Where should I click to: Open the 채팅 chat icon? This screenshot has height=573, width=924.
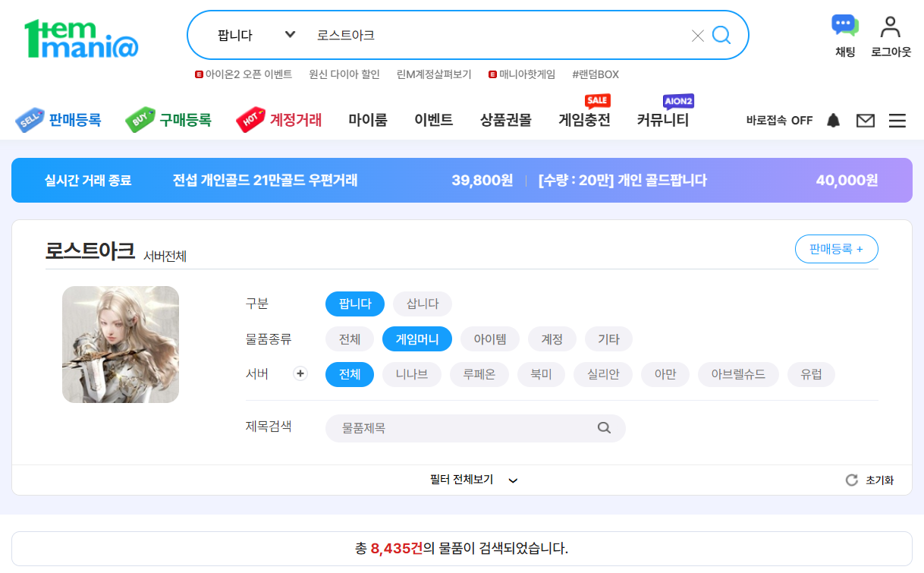coord(845,26)
